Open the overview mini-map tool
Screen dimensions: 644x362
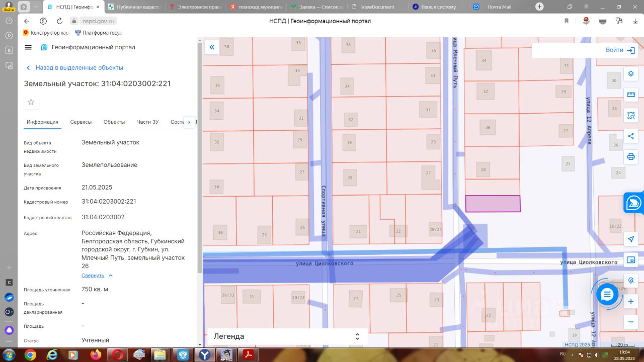631,260
